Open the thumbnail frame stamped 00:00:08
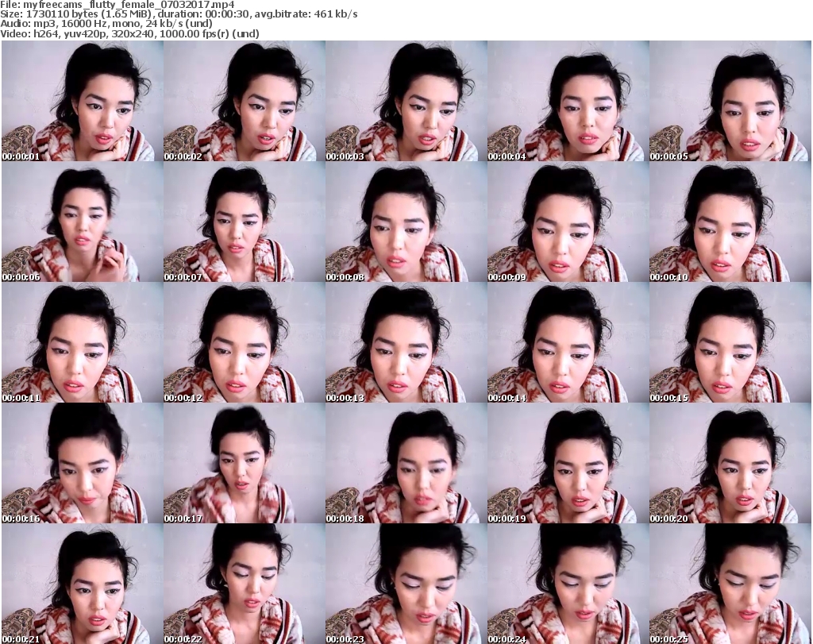 pyautogui.click(x=406, y=222)
